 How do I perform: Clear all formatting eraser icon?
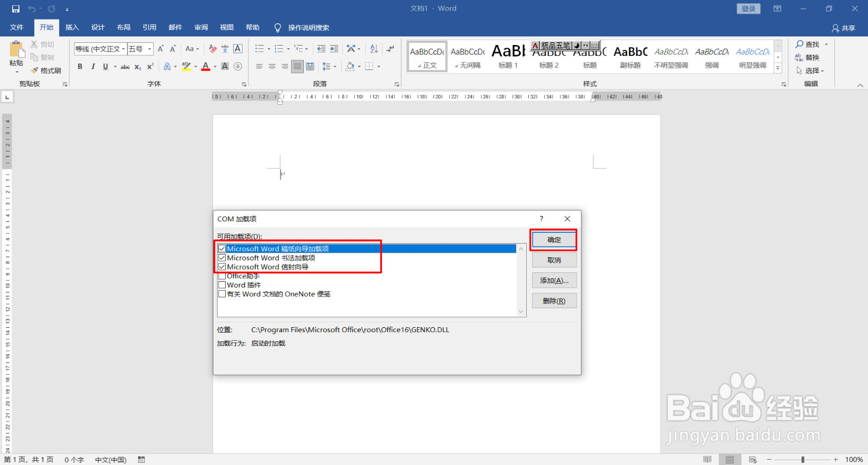(213, 49)
